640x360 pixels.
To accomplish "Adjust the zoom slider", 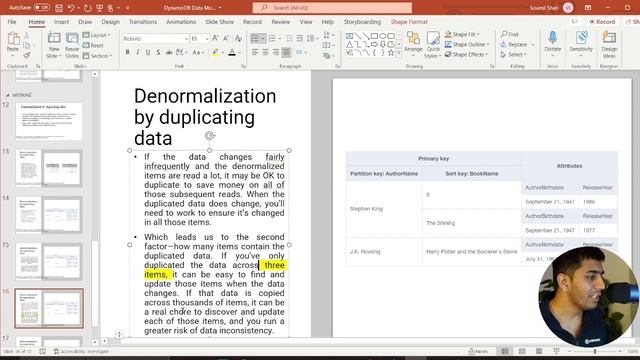I will (x=595, y=351).
